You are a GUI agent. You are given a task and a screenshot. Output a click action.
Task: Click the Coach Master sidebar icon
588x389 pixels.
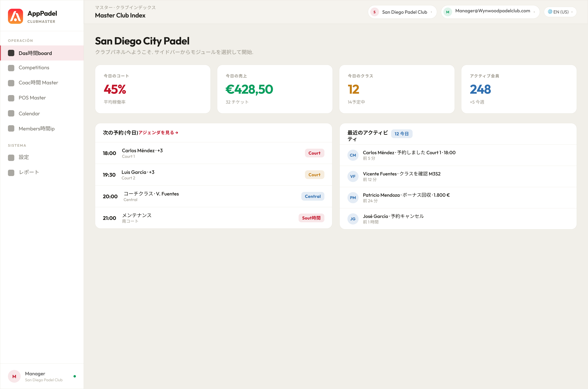tap(11, 83)
